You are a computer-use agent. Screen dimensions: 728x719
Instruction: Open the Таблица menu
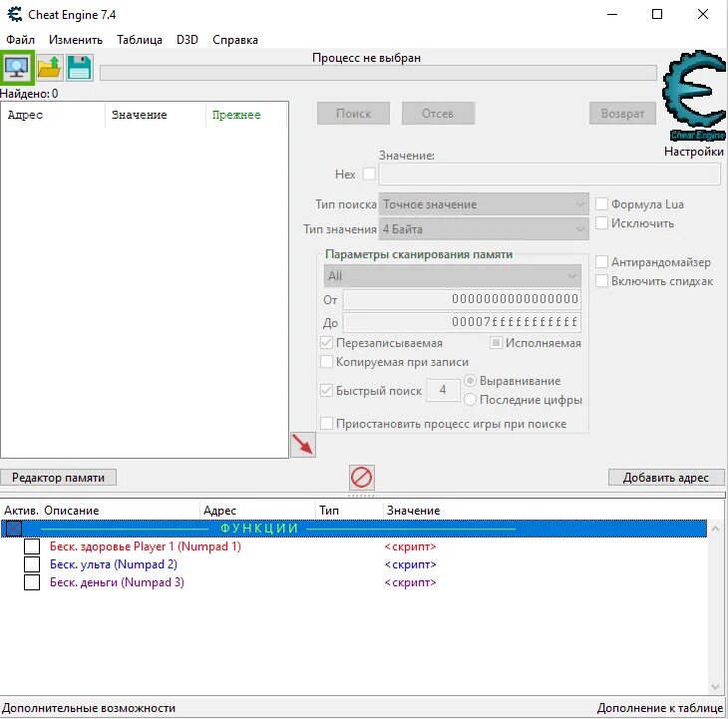(140, 40)
